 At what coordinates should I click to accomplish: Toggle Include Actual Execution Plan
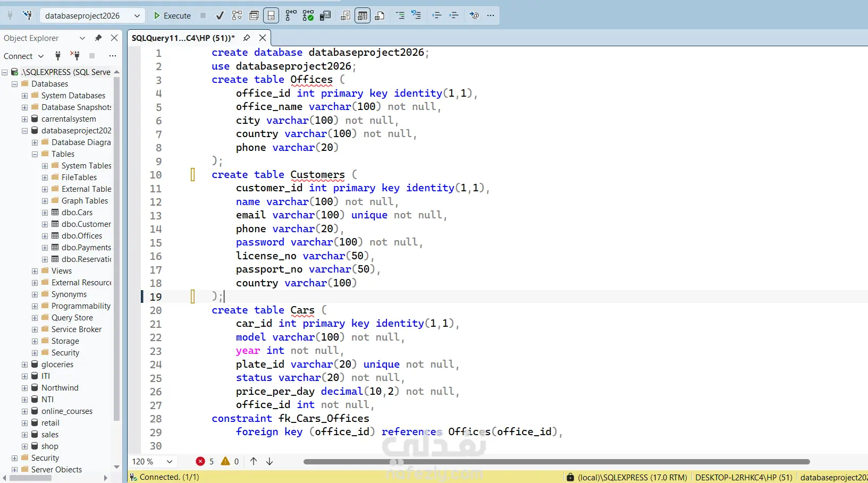[291, 15]
